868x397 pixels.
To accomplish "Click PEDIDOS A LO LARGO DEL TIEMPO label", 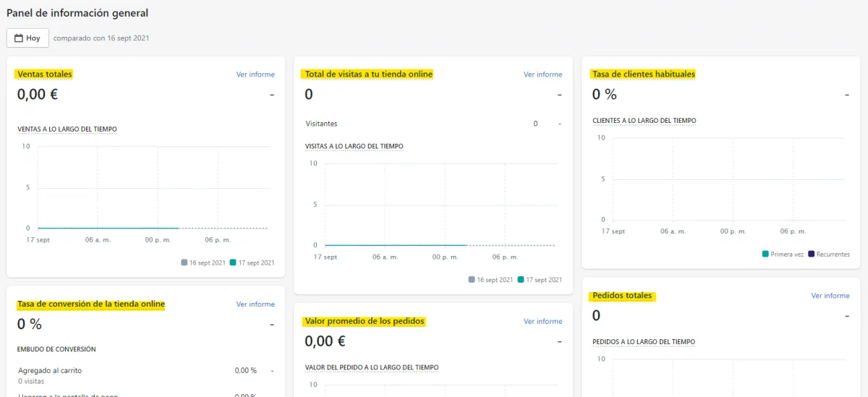I will 643,342.
